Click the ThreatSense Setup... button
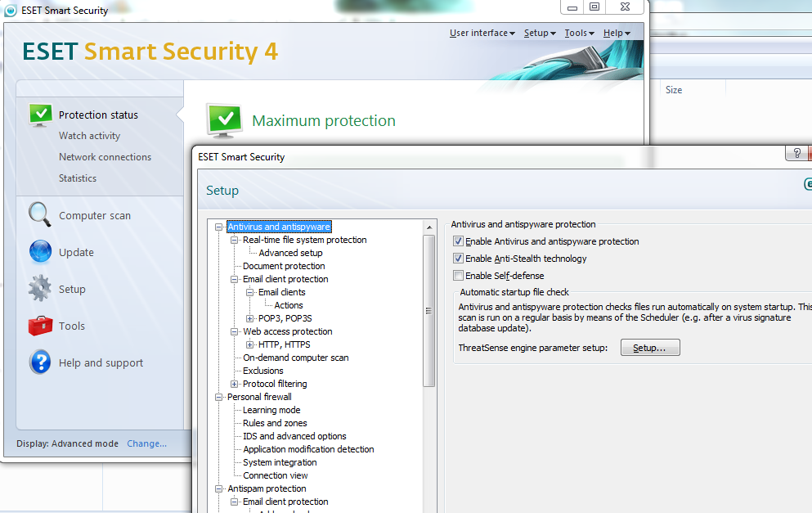Image resolution: width=812 pixels, height=513 pixels. pos(650,348)
